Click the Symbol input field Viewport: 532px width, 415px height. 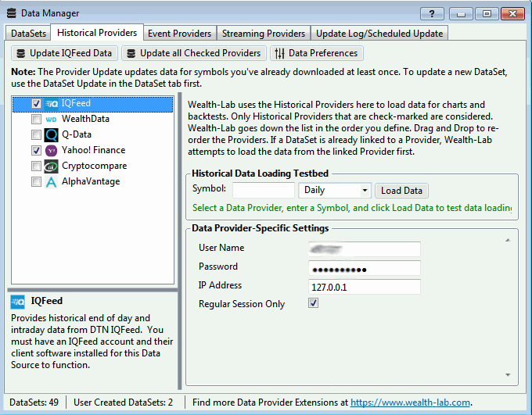point(264,190)
